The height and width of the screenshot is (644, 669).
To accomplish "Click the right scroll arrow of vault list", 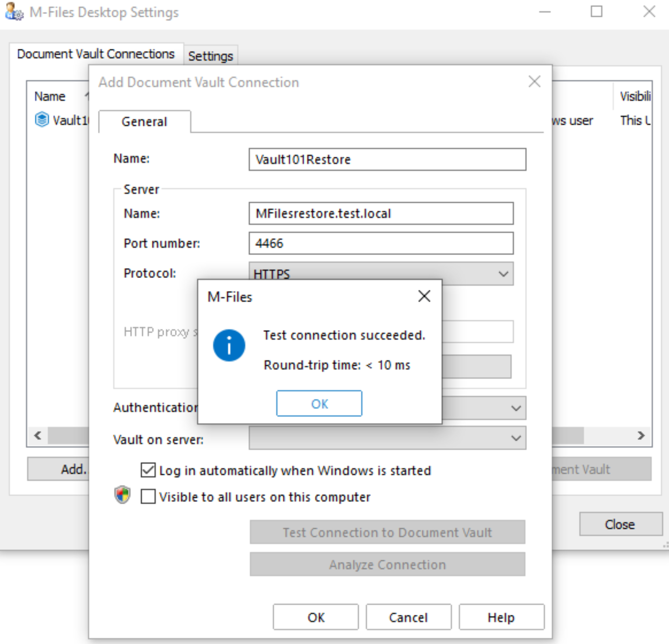I will (x=641, y=435).
